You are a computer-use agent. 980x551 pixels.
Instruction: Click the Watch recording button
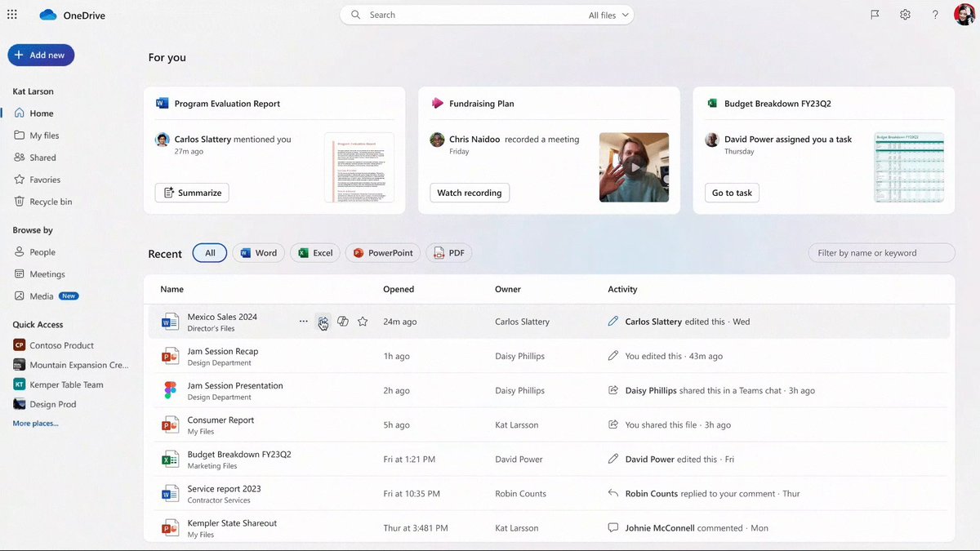tap(470, 193)
